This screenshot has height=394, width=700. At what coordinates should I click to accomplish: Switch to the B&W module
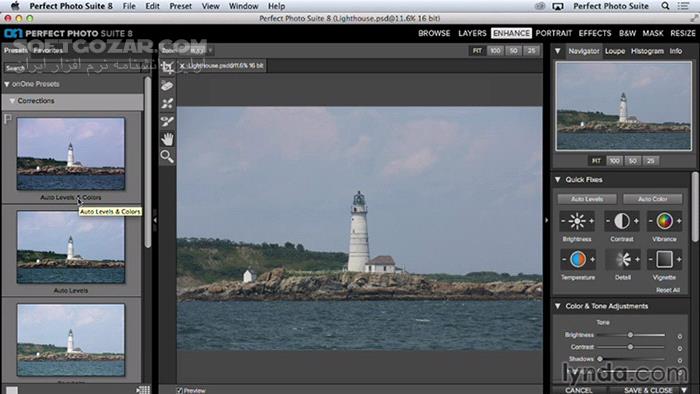[x=627, y=33]
